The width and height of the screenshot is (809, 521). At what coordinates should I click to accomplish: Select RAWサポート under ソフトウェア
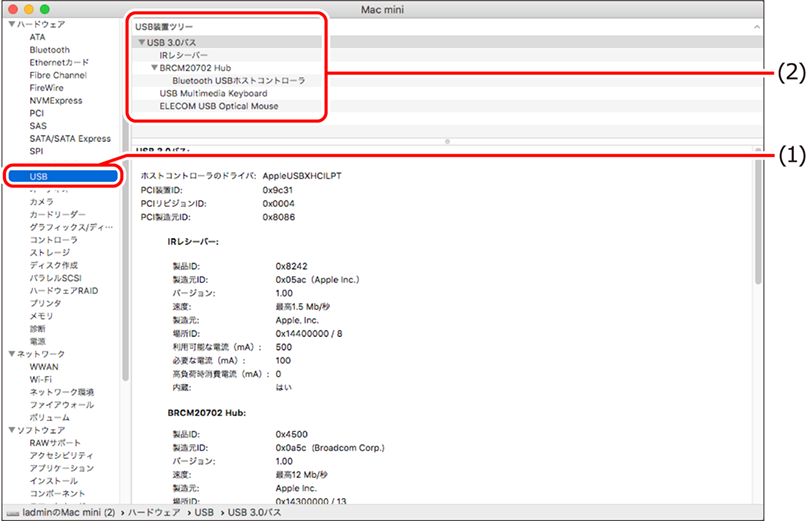point(55,443)
